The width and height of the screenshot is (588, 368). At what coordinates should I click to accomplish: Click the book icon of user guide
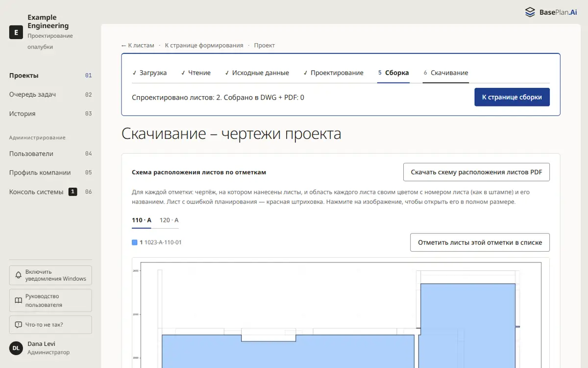pos(18,300)
